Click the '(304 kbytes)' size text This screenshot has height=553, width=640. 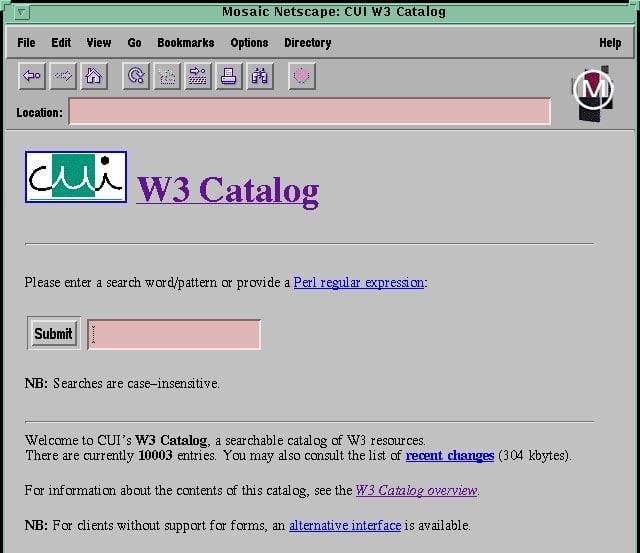point(534,455)
